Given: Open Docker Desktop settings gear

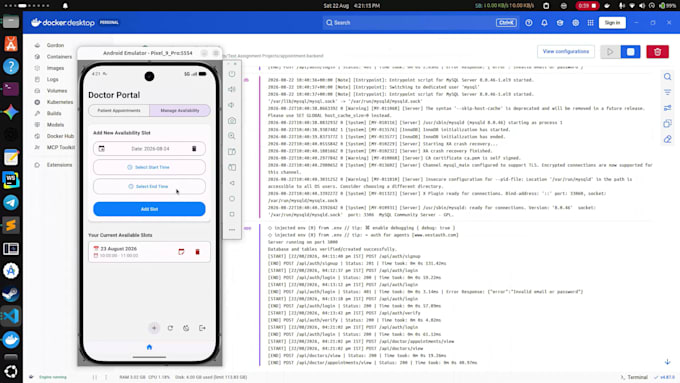Looking at the screenshot, I should [x=575, y=23].
